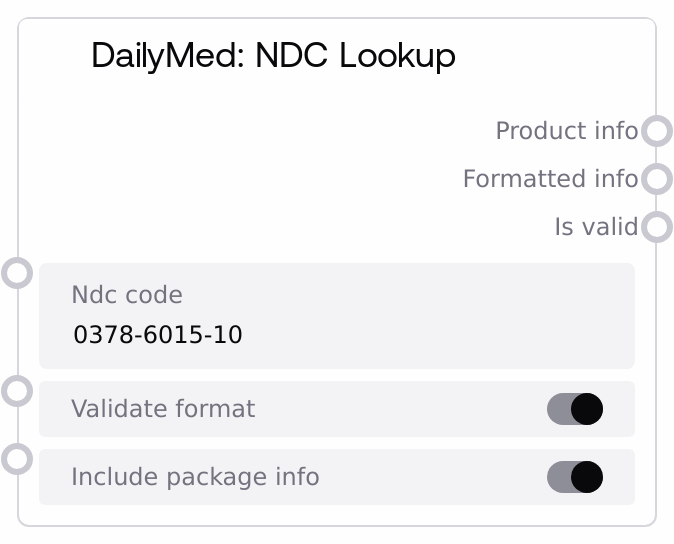Click the Is valid output label
The image size is (674, 544).
(595, 227)
